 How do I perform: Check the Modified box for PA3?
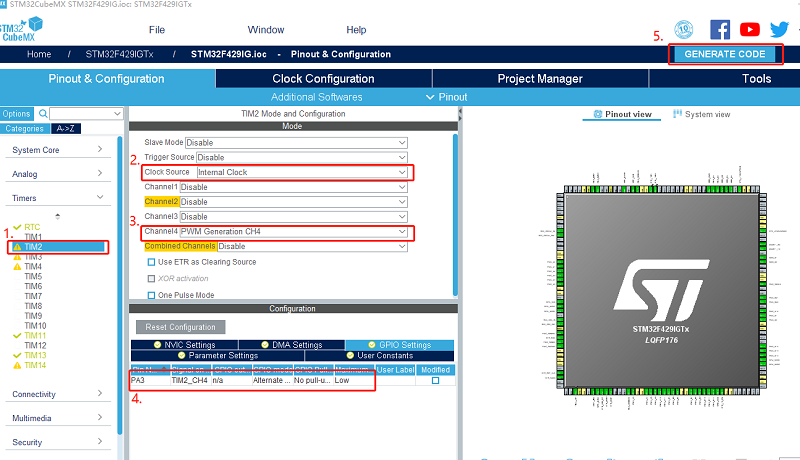435,381
